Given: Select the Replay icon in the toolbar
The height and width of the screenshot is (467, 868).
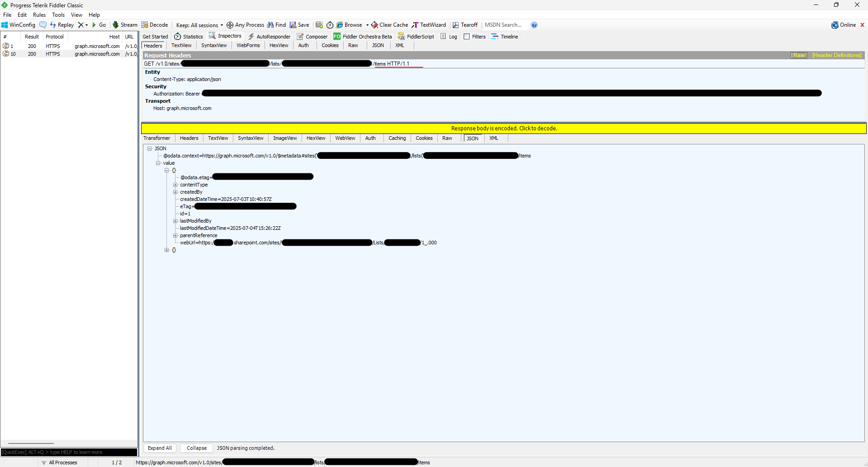Looking at the screenshot, I should tap(62, 25).
